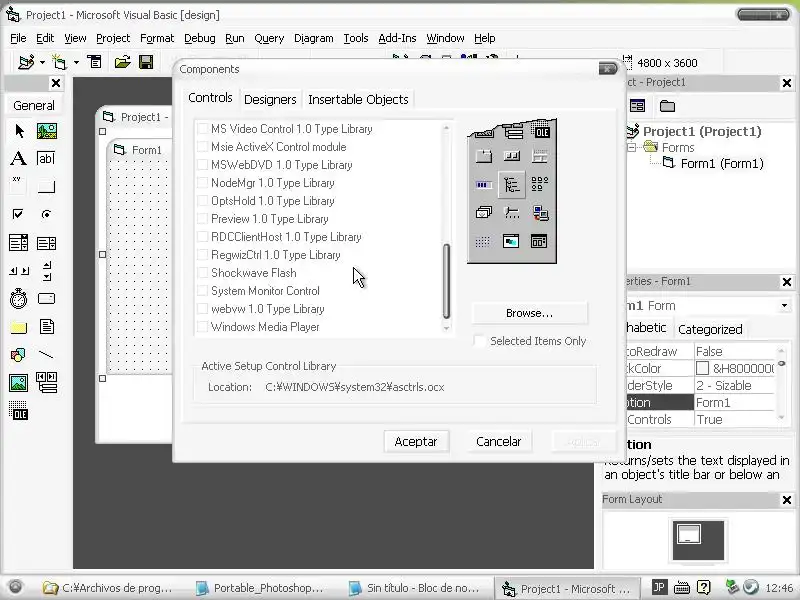Open the File menu

(x=18, y=38)
